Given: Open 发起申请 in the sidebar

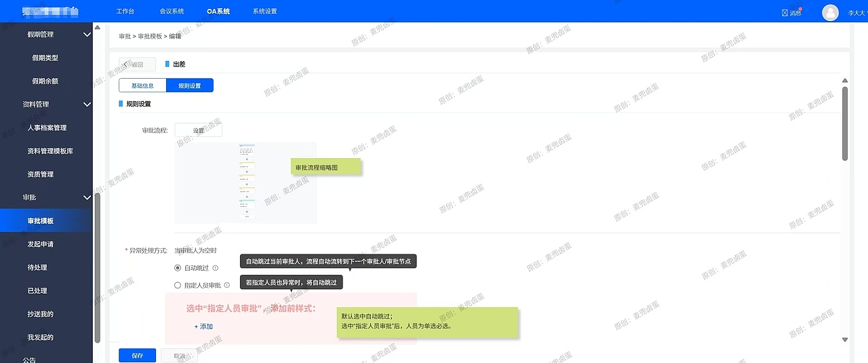Looking at the screenshot, I should point(41,244).
